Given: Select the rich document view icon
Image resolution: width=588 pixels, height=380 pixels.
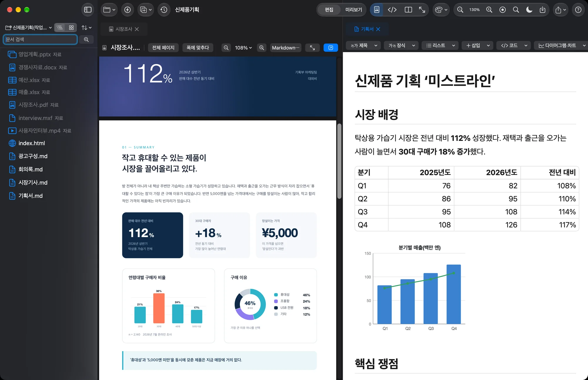Looking at the screenshot, I should coord(377,10).
